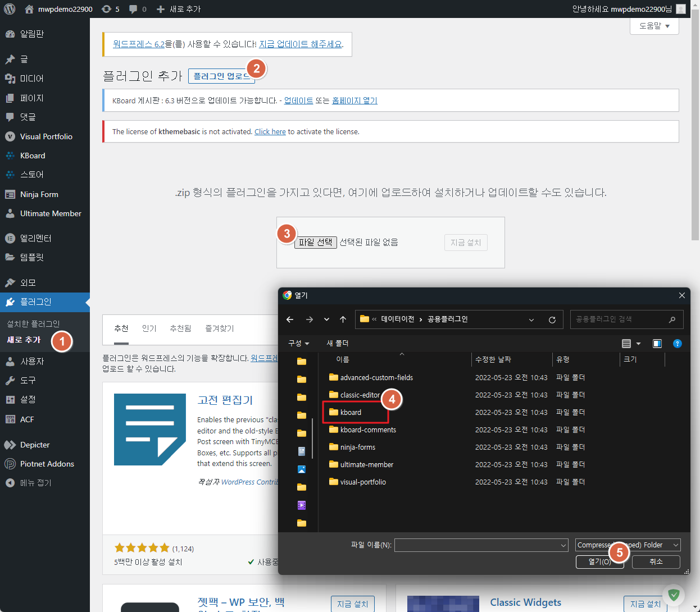Select the kboard folder
Image resolution: width=700 pixels, height=612 pixels.
(351, 412)
